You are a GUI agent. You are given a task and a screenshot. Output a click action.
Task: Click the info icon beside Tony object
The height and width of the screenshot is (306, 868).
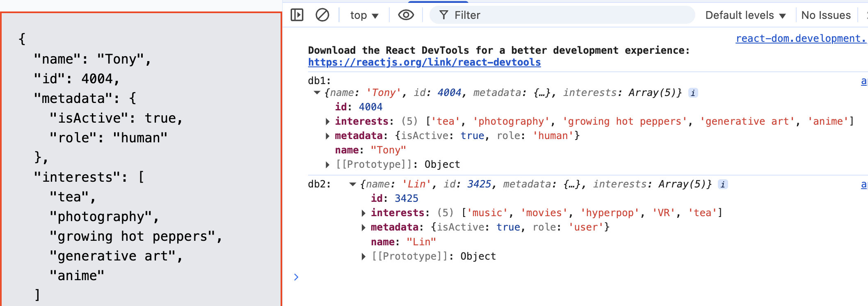693,93
